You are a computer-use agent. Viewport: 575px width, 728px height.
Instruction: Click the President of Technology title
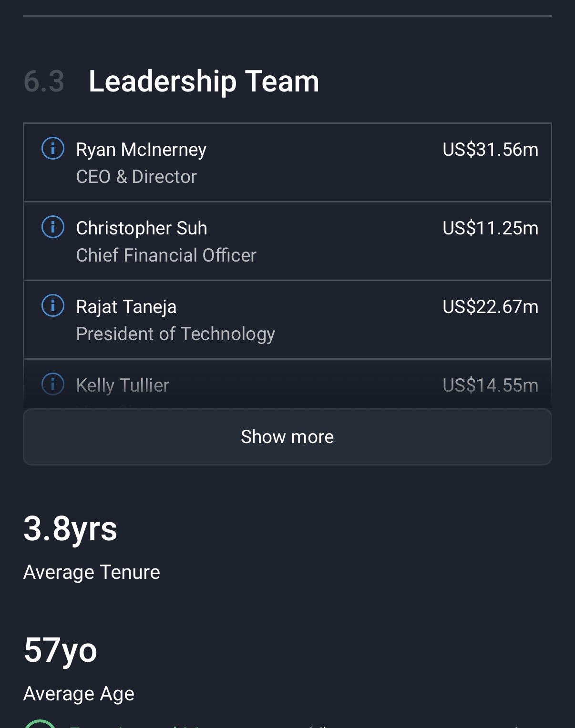pyautogui.click(x=175, y=334)
